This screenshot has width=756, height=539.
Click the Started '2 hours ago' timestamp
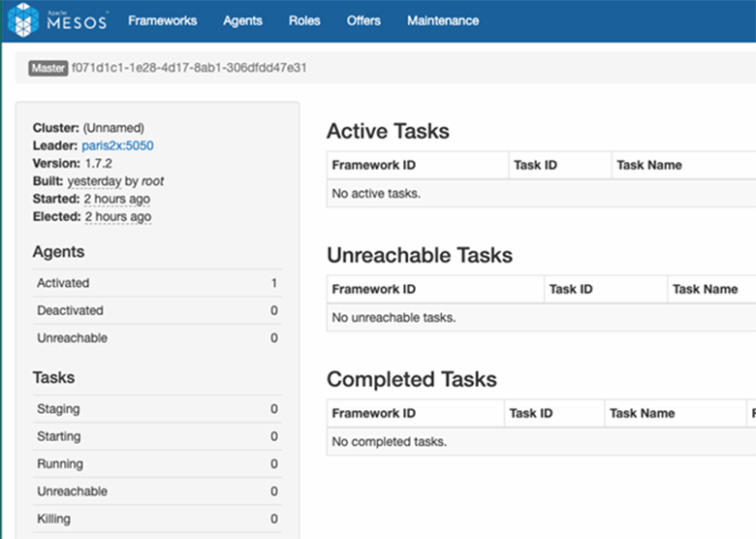tap(117, 199)
